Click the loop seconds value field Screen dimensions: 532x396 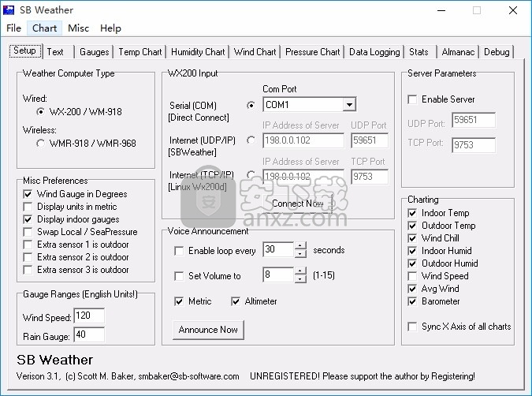278,249
